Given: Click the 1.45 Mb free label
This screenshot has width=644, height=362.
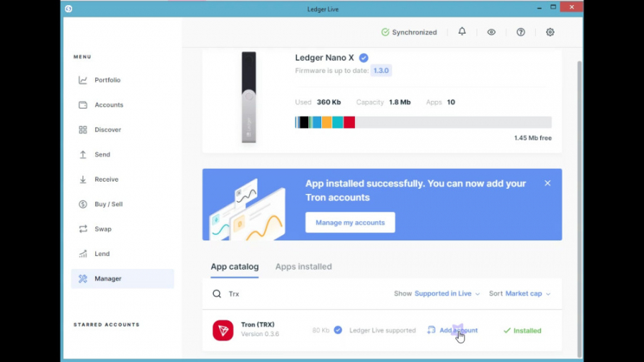Looking at the screenshot, I should (x=532, y=138).
